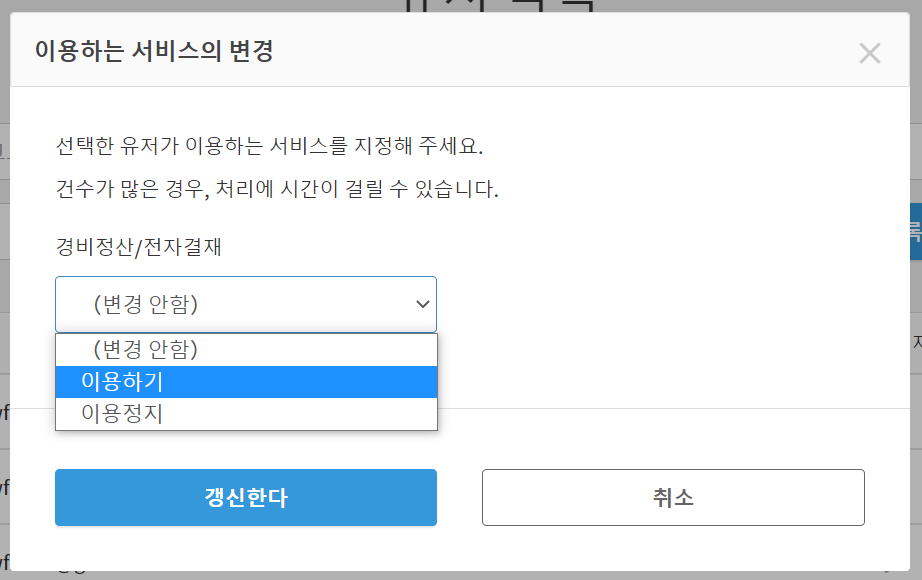Click the dialog title 이용하는 서비스의 변경
This screenshot has height=580, width=922.
pyautogui.click(x=154, y=51)
